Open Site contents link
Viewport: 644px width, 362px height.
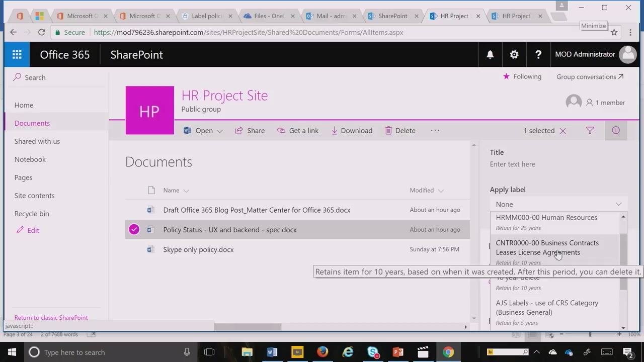click(34, 196)
